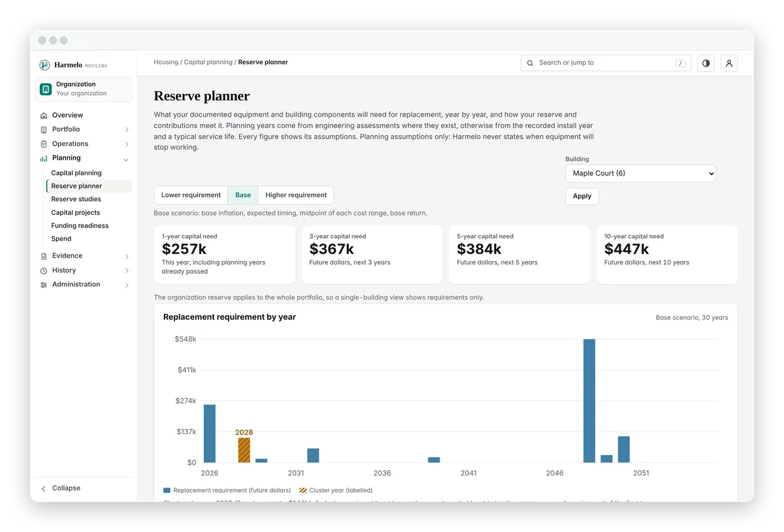Click the Operations clipboard icon

pos(44,144)
